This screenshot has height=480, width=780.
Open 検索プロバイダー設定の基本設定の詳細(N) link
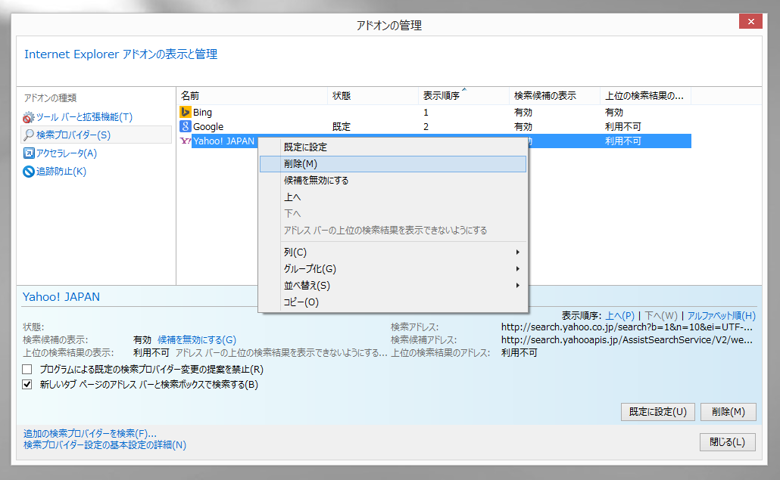pos(105,445)
